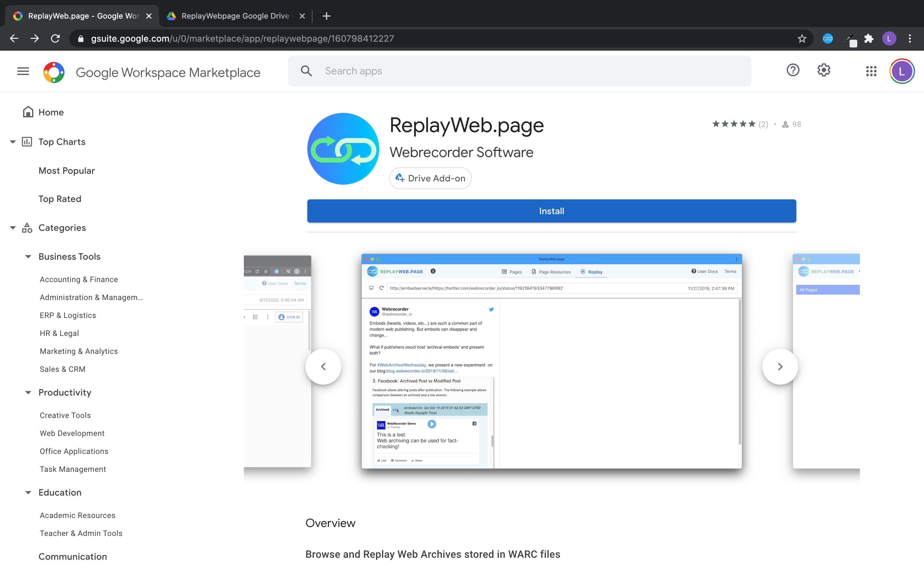The height and width of the screenshot is (577, 924).
Task: Collapse the Top Charts section
Action: pos(13,142)
